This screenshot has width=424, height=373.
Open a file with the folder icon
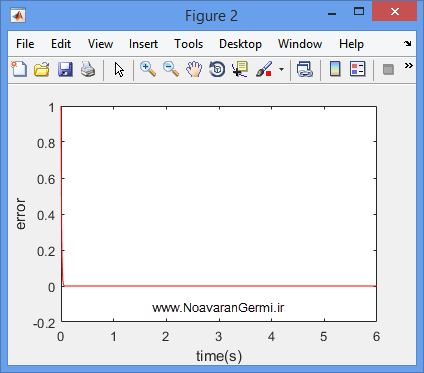coord(42,69)
